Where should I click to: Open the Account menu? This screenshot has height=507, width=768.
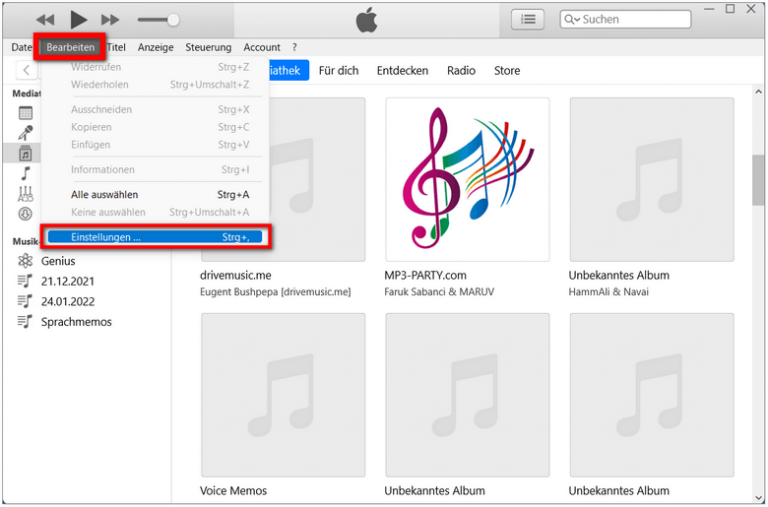coord(262,47)
